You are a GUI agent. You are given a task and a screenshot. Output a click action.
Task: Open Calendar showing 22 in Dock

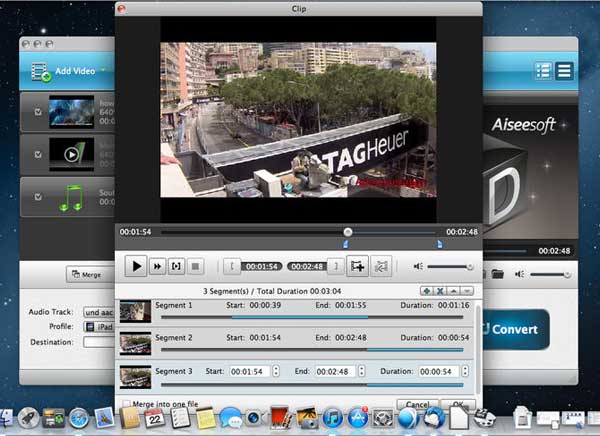click(155, 418)
